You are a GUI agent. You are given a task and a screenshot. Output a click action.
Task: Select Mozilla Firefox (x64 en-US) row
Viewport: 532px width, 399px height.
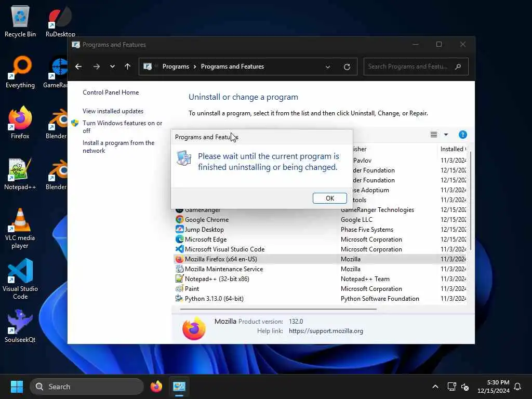[321, 259]
